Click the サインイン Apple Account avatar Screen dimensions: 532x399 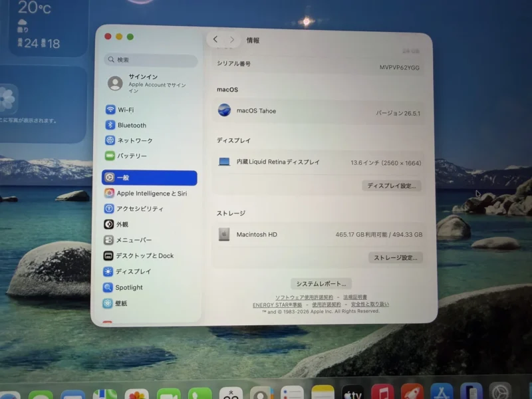click(x=115, y=83)
